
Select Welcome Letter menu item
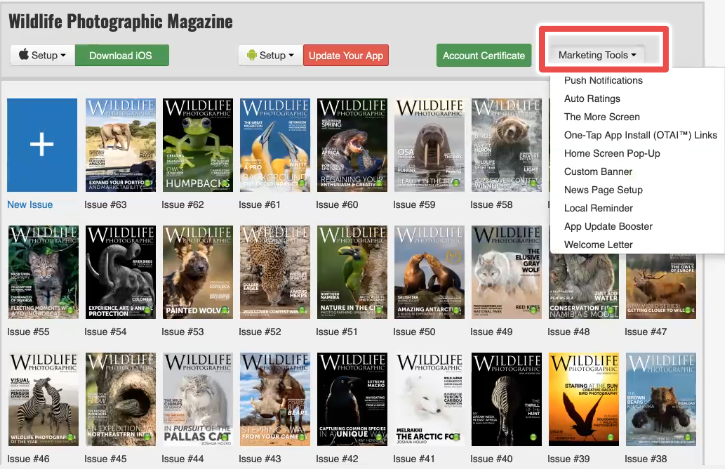598,245
